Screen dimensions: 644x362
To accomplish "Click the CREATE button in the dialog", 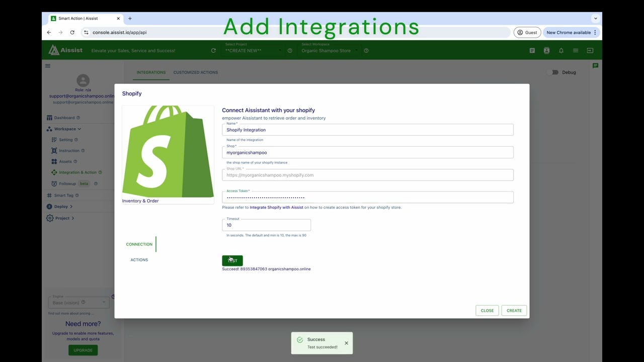I will coord(514,310).
